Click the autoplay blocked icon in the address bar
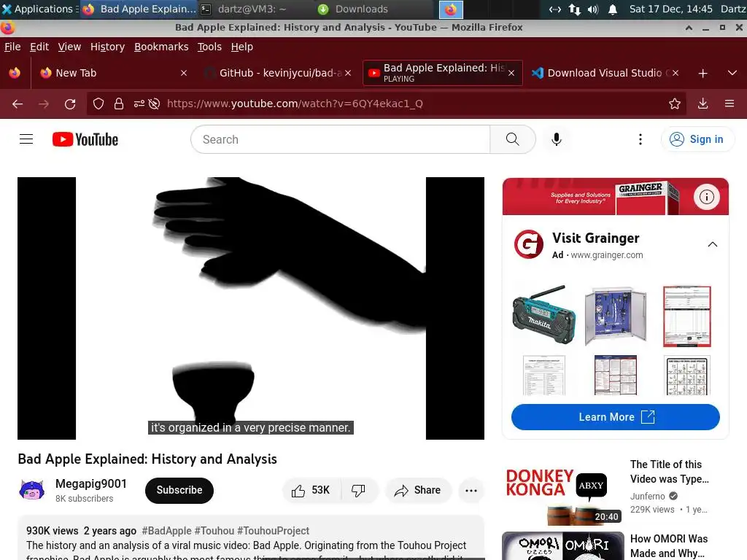747x560 pixels. click(154, 104)
